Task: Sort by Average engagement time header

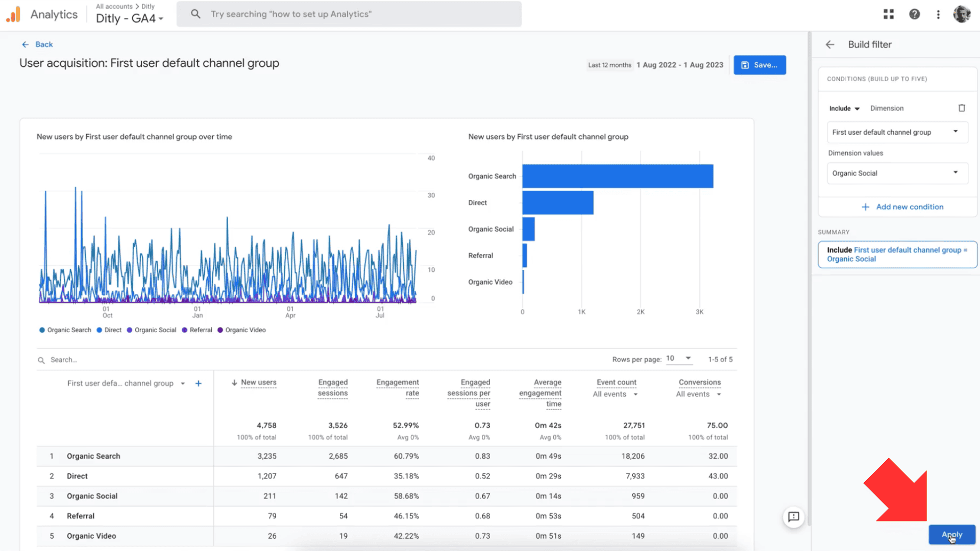Action: [541, 393]
